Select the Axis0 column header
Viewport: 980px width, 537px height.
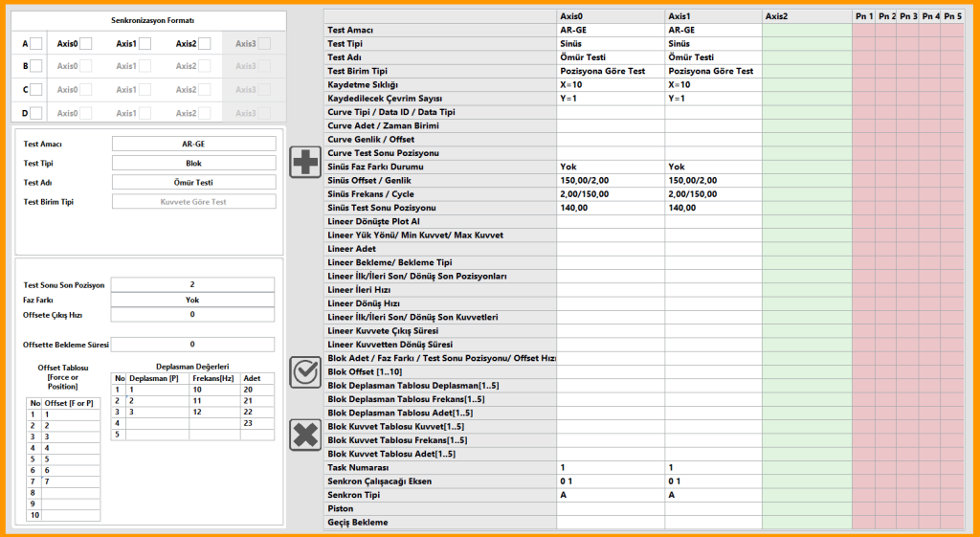[611, 16]
